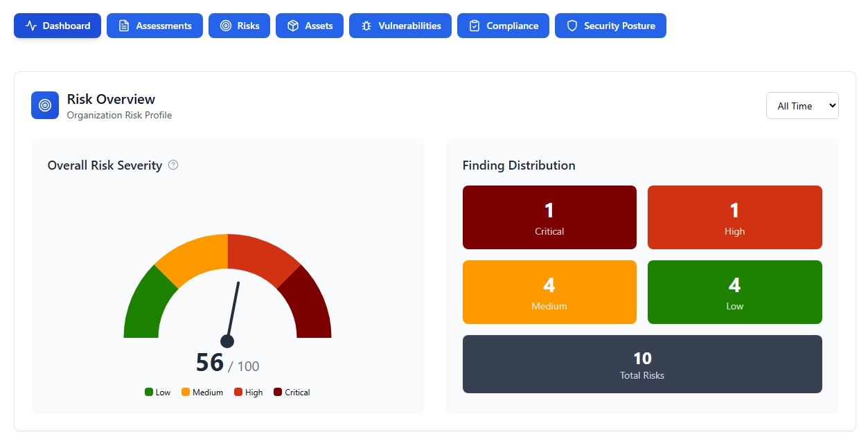This screenshot has width=868, height=441.
Task: Click the risk gauge score 56
Action: click(x=208, y=361)
